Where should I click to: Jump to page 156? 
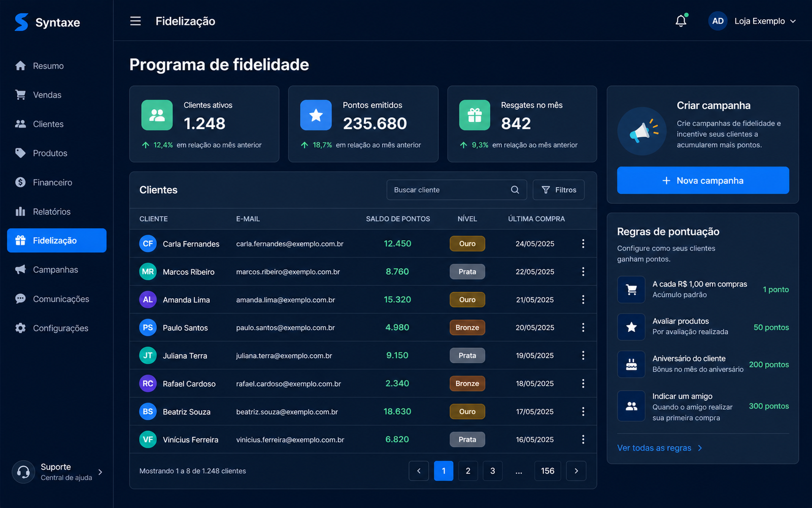pos(548,471)
